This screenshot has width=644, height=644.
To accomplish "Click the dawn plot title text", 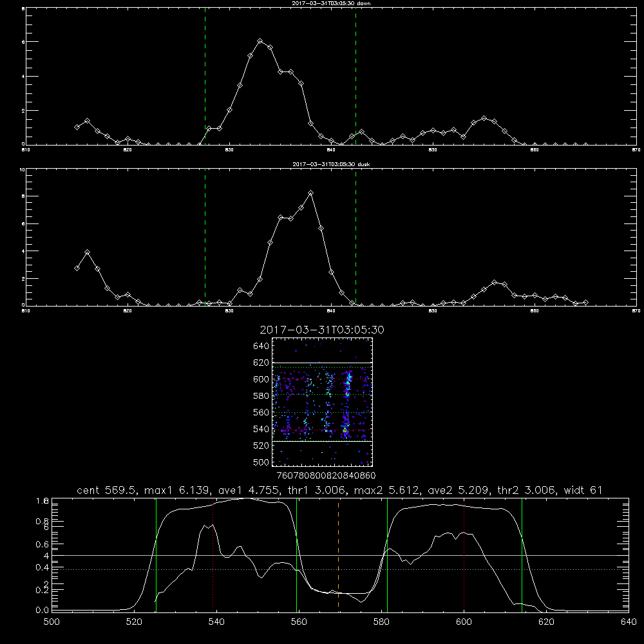I will click(x=331, y=3).
